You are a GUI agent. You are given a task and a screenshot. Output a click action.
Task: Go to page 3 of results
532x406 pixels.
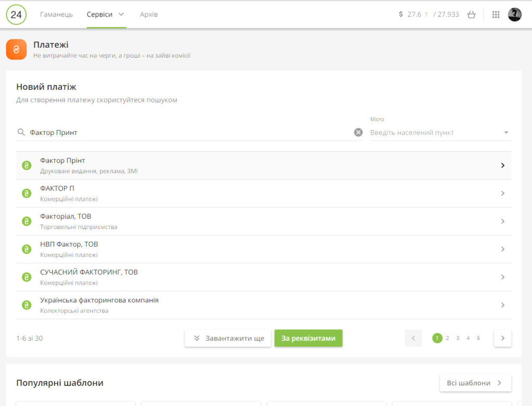pos(458,338)
